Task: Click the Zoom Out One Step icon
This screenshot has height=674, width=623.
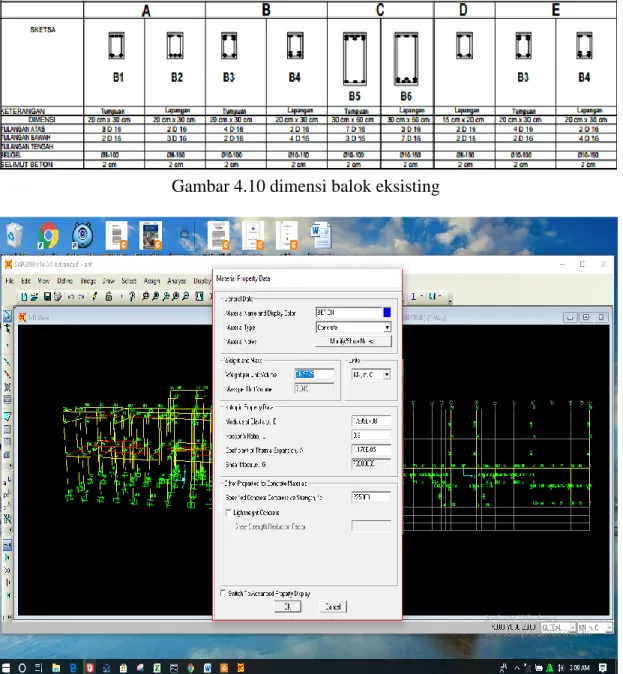Action: [185, 296]
